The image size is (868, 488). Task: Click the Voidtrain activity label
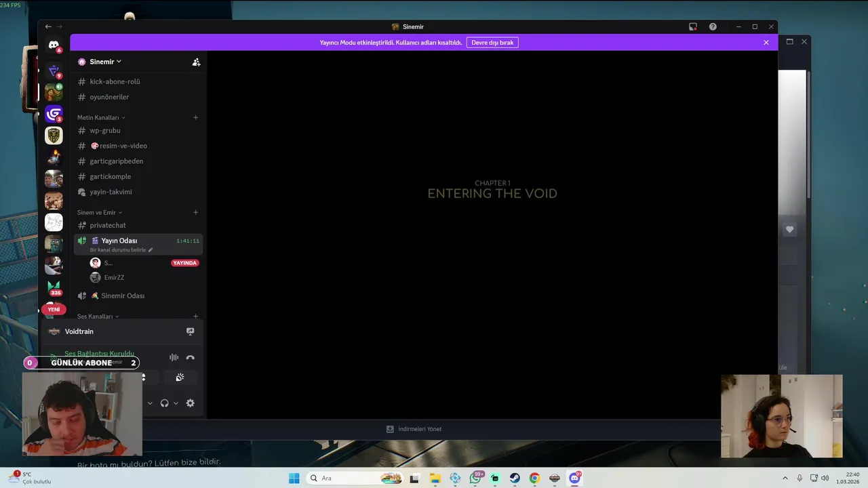tap(79, 331)
